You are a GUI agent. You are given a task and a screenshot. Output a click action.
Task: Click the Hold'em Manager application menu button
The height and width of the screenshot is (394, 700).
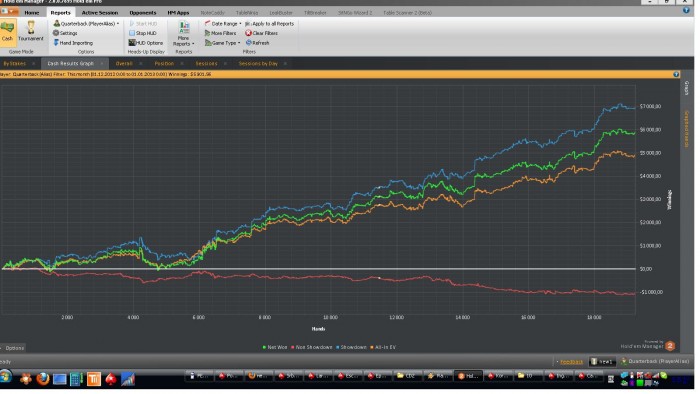(9, 12)
